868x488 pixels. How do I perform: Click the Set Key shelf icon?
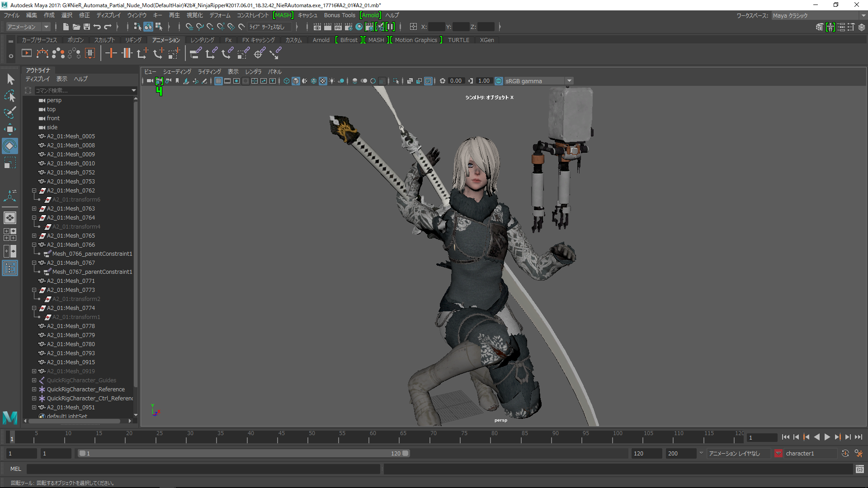click(111, 53)
